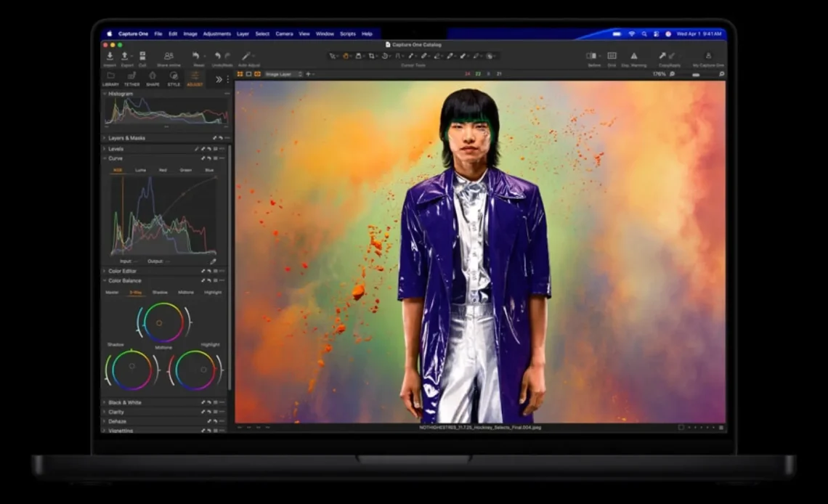
Task: Expand the Black & White panel
Action: [124, 402]
